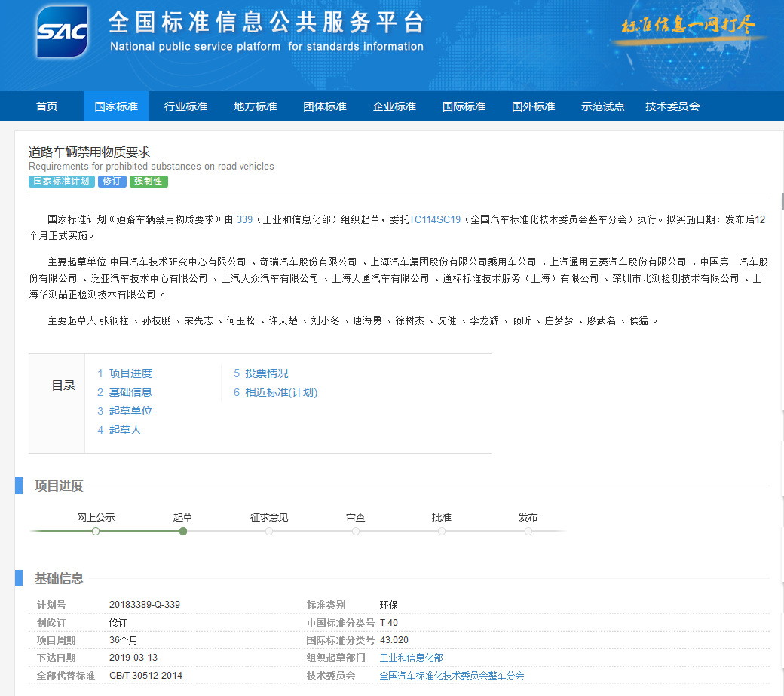This screenshot has width=784, height=696.
Task: Jump to 6 相近标准(计划) section
Action: [x=275, y=392]
